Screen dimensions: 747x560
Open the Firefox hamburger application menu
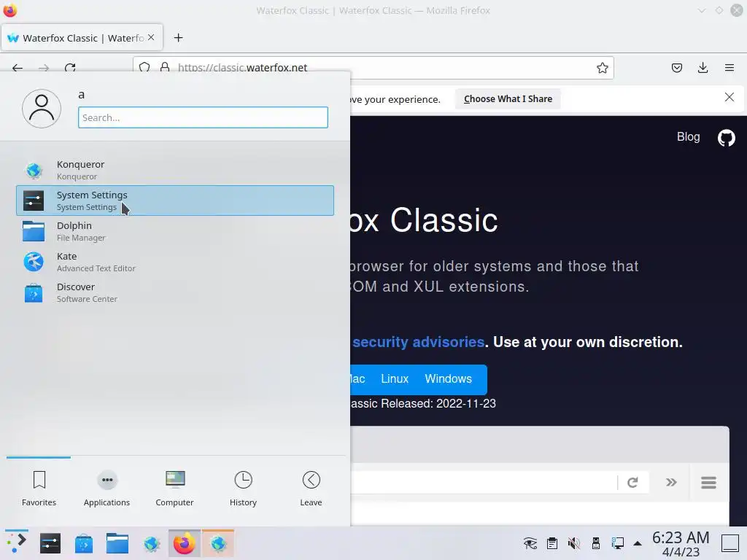point(729,68)
